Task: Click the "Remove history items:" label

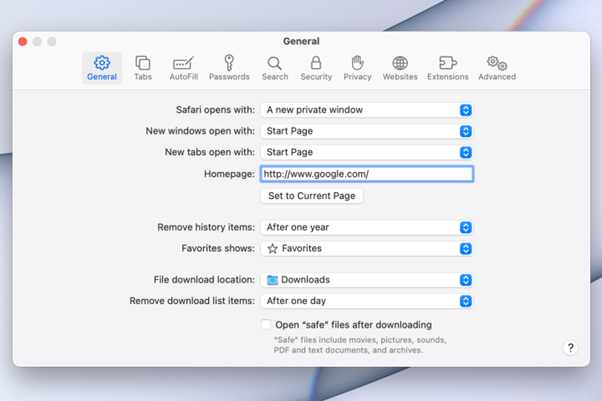Action: tap(206, 227)
